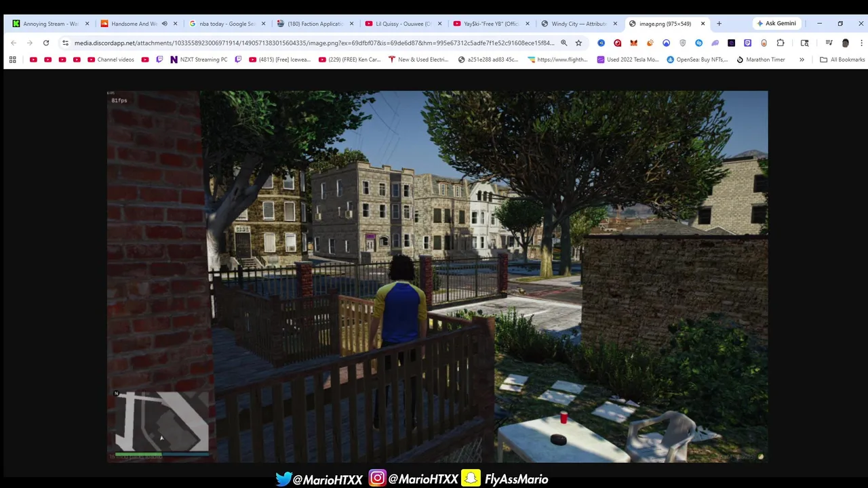This screenshot has height=488, width=868.
Task: Close the Windy City tab
Action: click(615, 24)
